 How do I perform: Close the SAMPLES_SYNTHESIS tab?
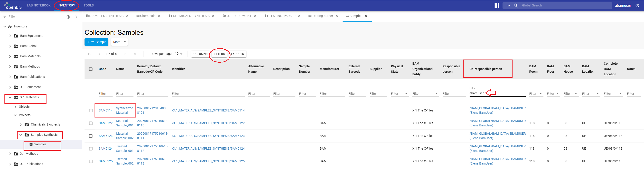click(x=127, y=16)
